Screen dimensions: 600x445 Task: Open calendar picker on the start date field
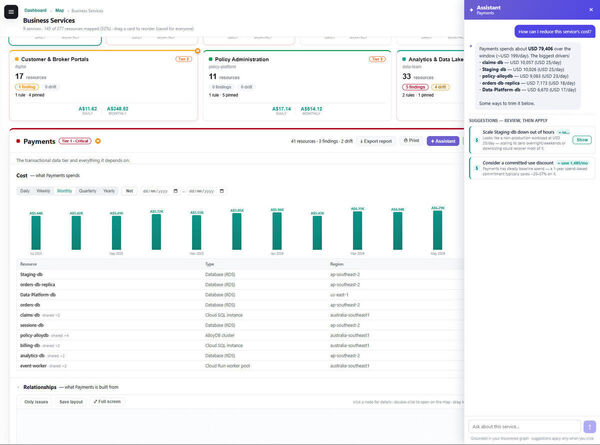tap(176, 191)
